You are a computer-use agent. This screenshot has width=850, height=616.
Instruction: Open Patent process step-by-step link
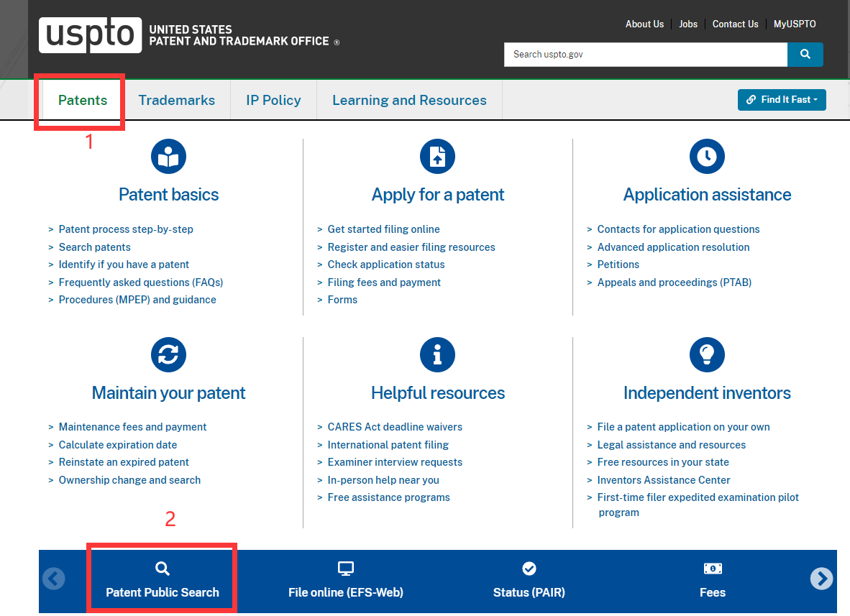click(126, 229)
